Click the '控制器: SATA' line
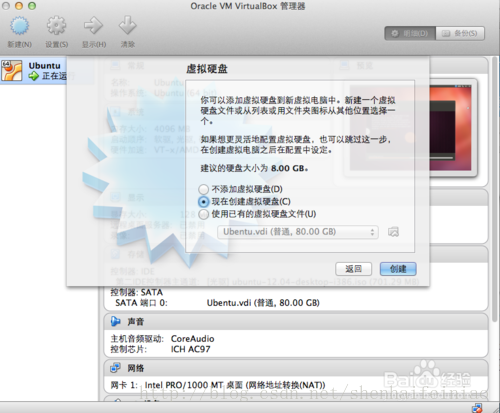This screenshot has width=500, height=413. 137,292
